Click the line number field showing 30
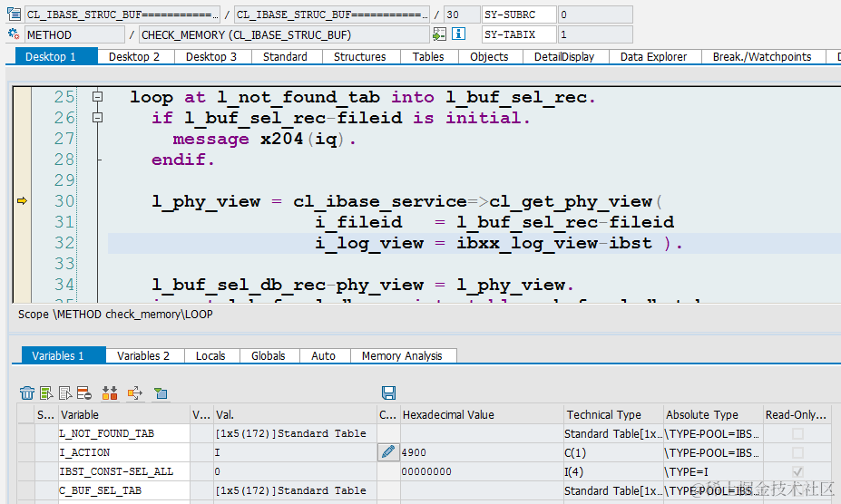The width and height of the screenshot is (841, 504). (x=462, y=15)
